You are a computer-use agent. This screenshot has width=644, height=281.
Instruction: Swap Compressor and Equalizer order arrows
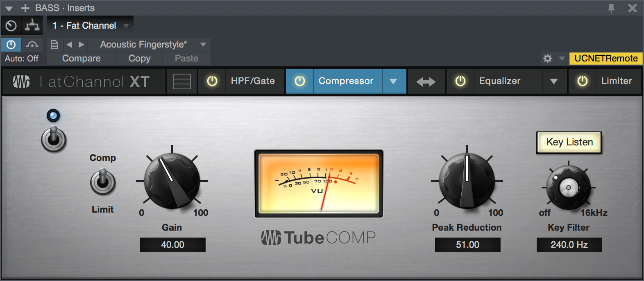tap(426, 82)
